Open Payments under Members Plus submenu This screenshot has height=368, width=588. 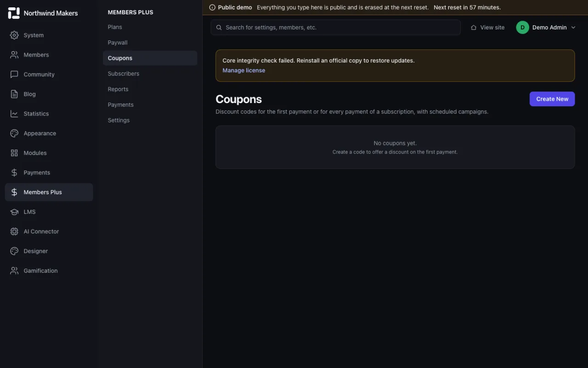(x=150, y=105)
